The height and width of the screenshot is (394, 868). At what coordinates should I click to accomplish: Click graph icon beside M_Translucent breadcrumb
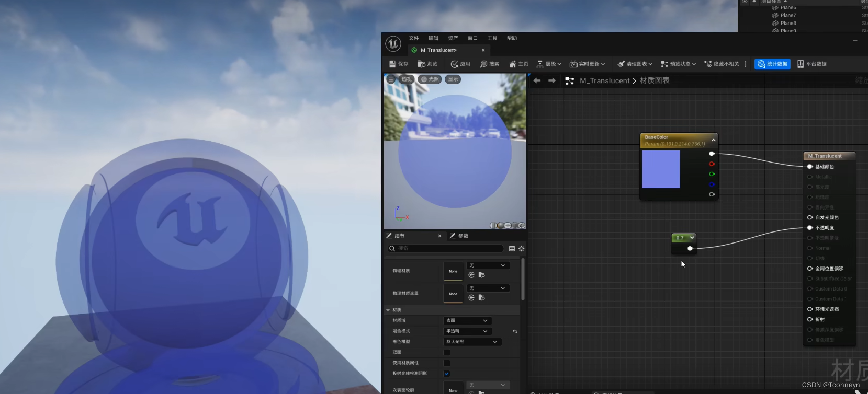tap(570, 80)
